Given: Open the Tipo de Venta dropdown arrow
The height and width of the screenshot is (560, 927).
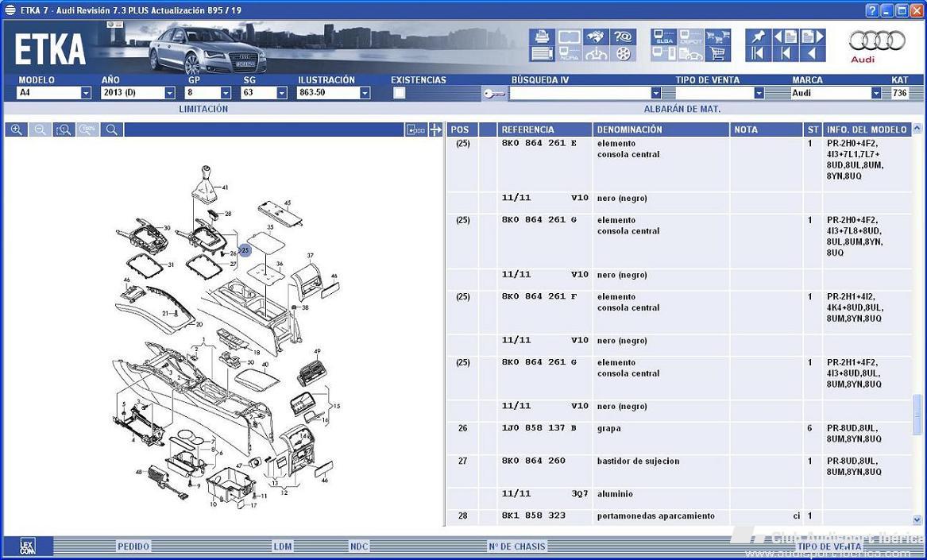Looking at the screenshot, I should click(x=759, y=94).
